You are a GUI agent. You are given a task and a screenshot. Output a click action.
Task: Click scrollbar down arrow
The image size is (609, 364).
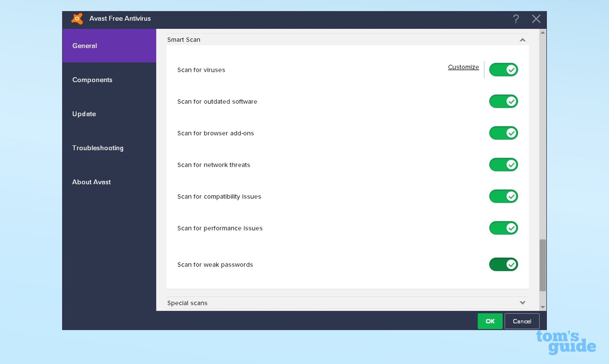[x=543, y=307]
